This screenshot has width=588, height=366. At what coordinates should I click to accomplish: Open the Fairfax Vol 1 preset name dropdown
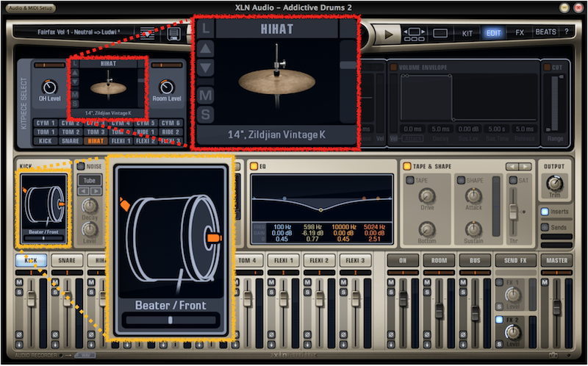point(79,32)
